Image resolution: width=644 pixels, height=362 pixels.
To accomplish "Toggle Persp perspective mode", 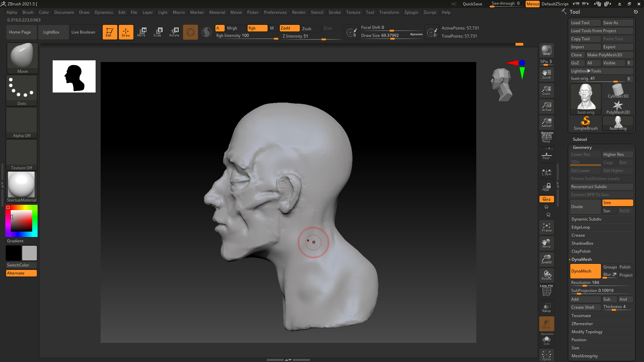I will click(x=546, y=138).
